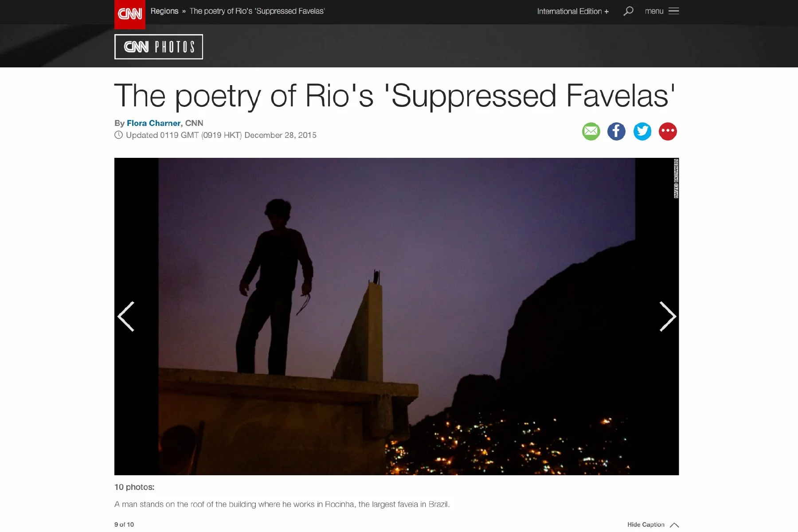
Task: Click breadcrumb 'The poetry of Rio's Suppressed Favelas'
Action: (x=257, y=11)
